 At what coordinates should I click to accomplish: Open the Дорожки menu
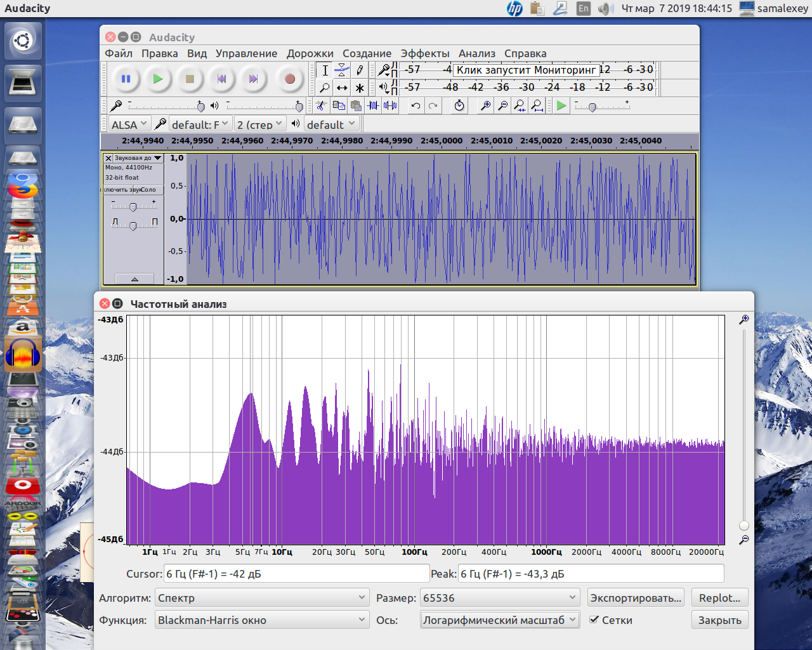click(310, 53)
